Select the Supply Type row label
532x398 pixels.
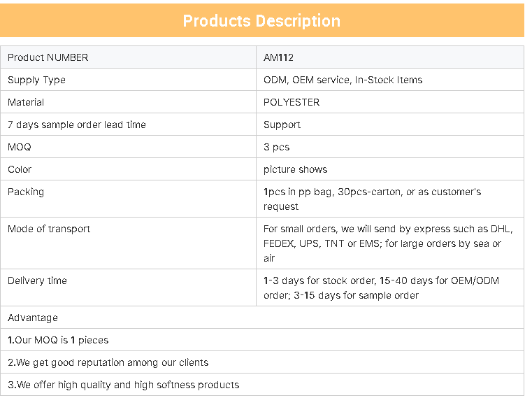coord(128,80)
